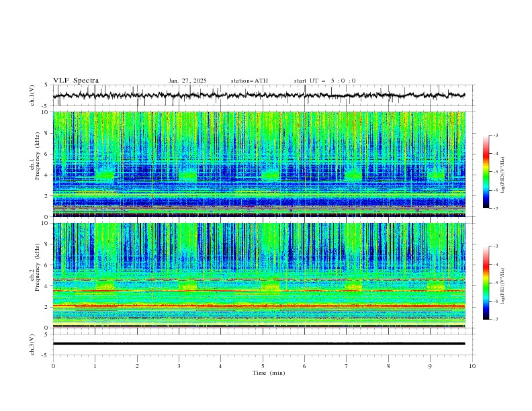The width and height of the screenshot is (532, 411).
Task: Click the "-3" label on ch.1 colorbar
Action: (495, 135)
